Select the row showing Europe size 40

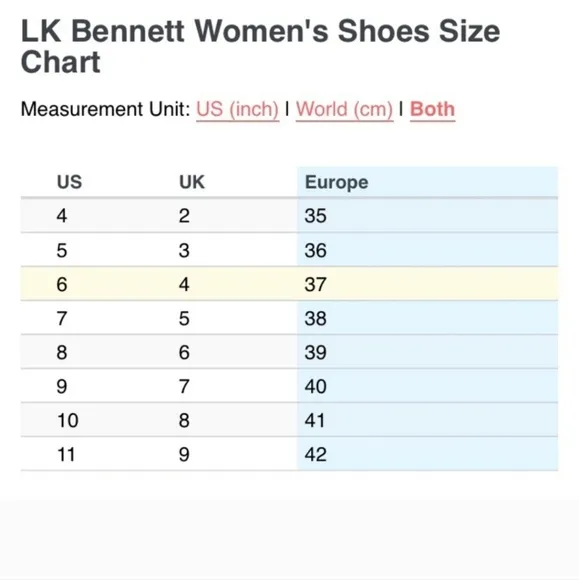coord(289,386)
